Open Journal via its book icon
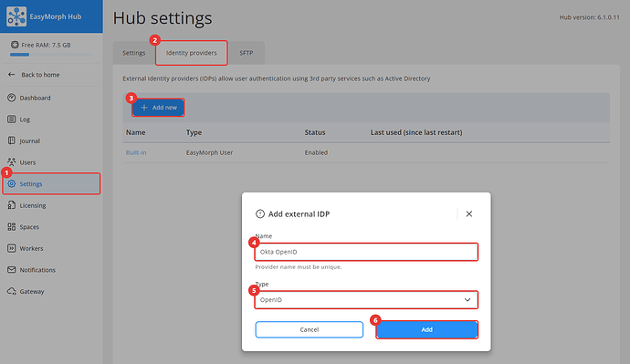Viewport: 630px width, 364px height. tap(12, 140)
